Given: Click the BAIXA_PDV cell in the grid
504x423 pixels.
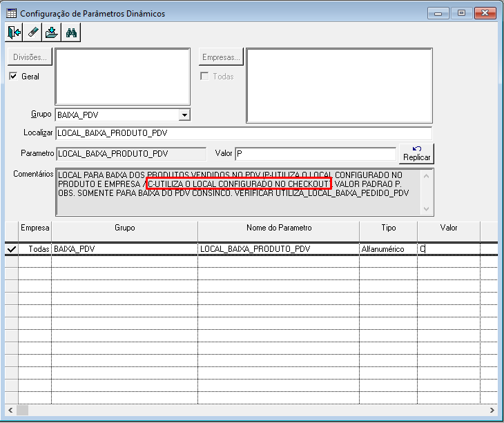Looking at the screenshot, I should tap(125, 249).
